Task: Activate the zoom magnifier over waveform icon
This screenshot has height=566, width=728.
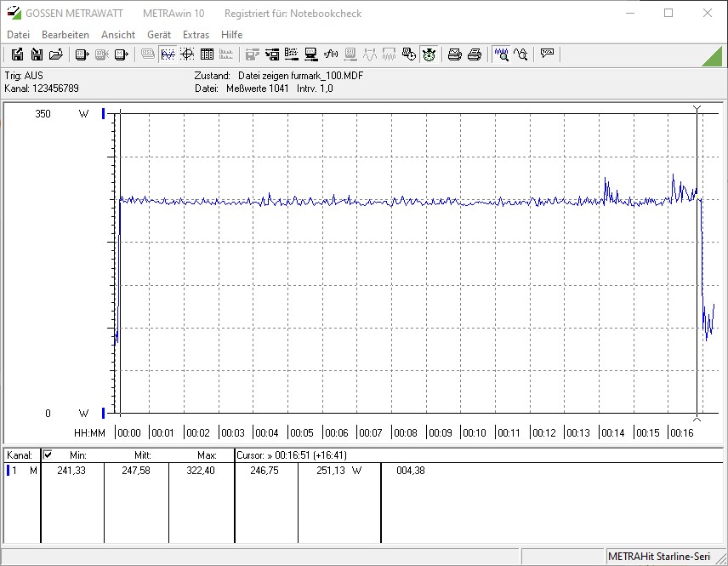Action: (502, 54)
